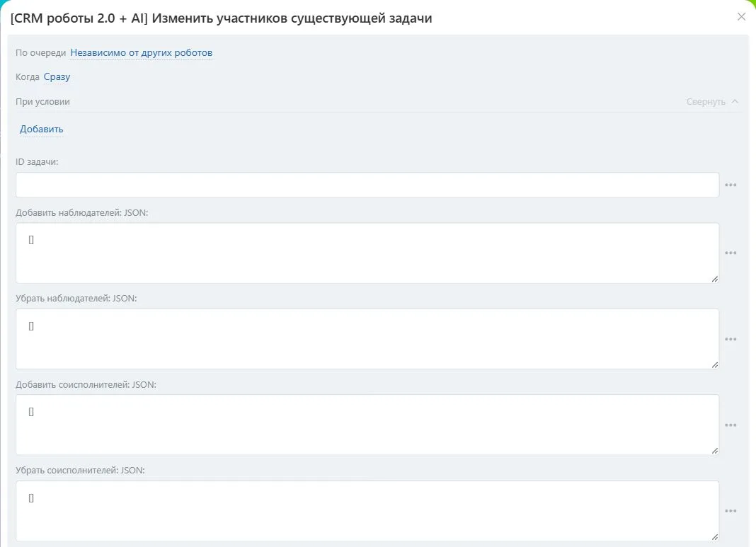Grab resize handle of Добавить наблюдателей textarea

tap(714, 279)
